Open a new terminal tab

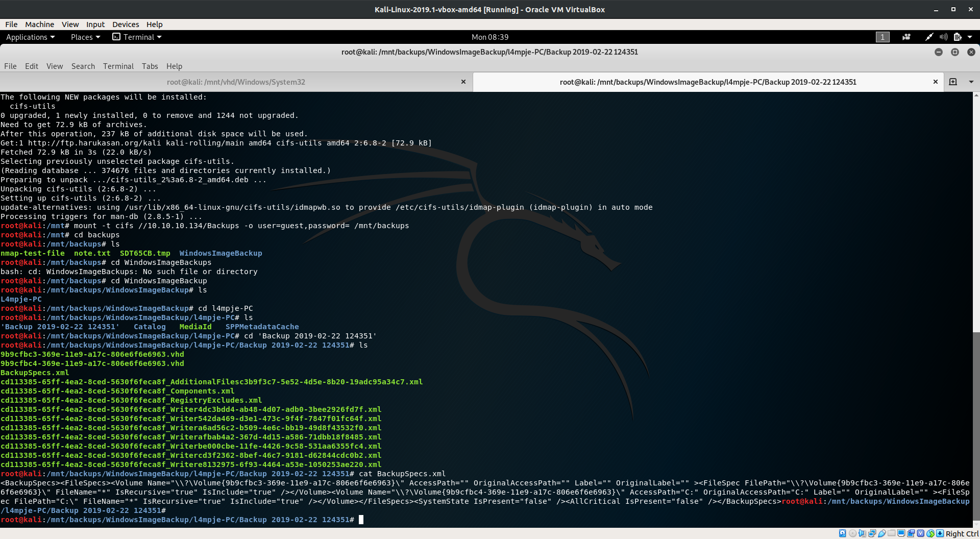pos(953,82)
